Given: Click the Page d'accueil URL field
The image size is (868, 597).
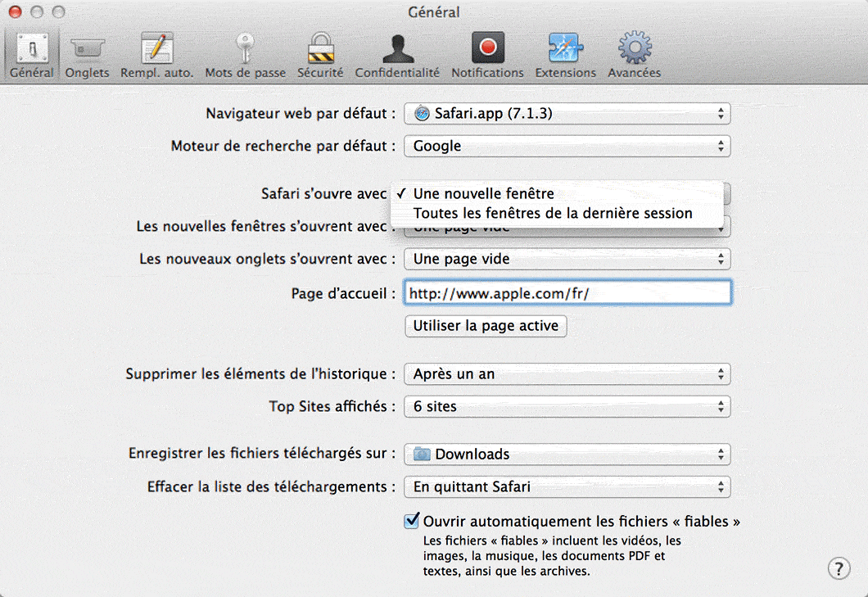Looking at the screenshot, I should click(567, 293).
